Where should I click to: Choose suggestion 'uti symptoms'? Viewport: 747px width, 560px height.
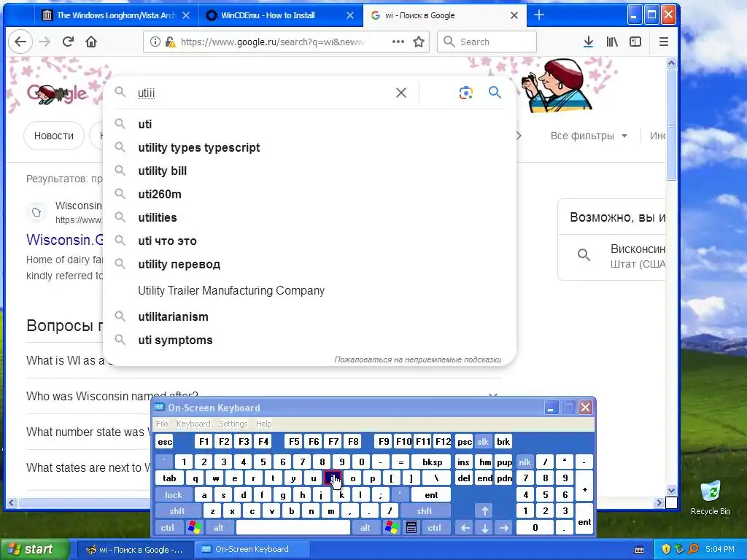coord(309,340)
